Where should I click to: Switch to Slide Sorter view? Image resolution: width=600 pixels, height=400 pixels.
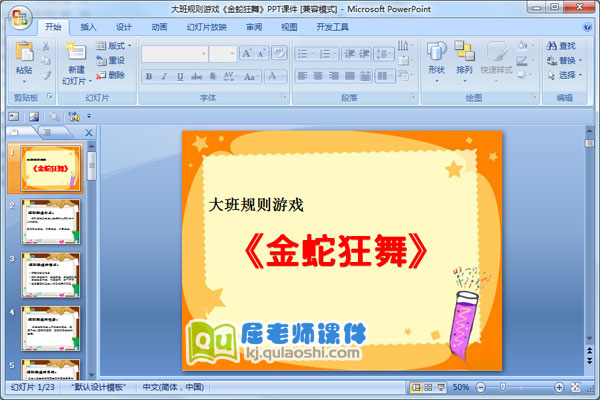point(427,387)
